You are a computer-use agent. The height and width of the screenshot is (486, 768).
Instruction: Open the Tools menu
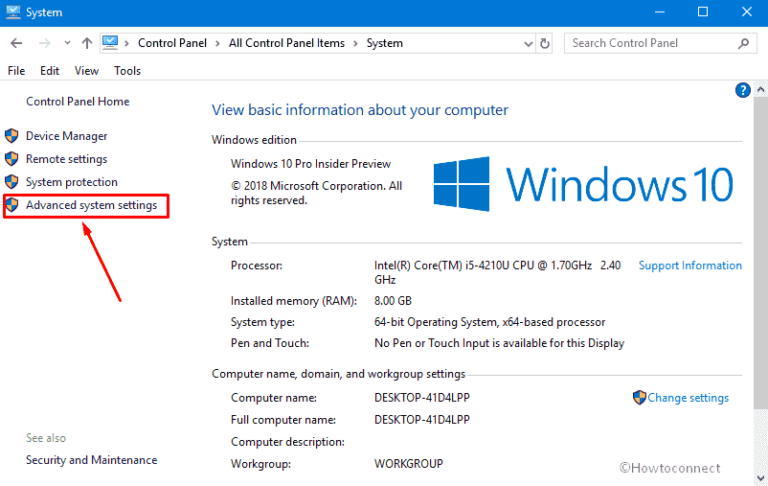coord(127,71)
